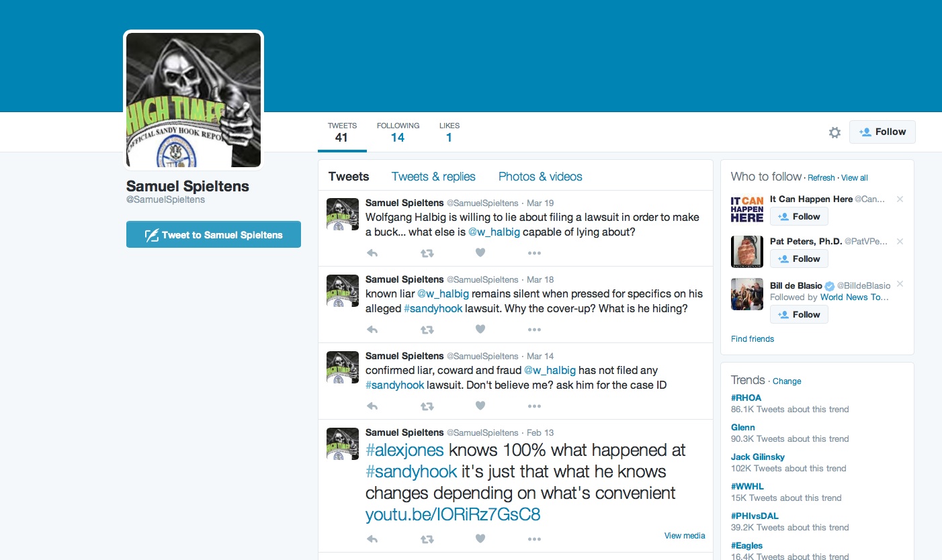Image resolution: width=942 pixels, height=560 pixels.
Task: Switch to Tweets & replies tab
Action: 433,177
